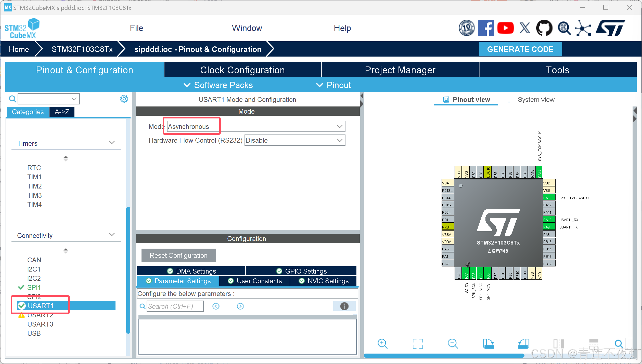Toggle the PA13 SWDIO pin on chip
This screenshot has width=642, height=364.
click(x=549, y=198)
